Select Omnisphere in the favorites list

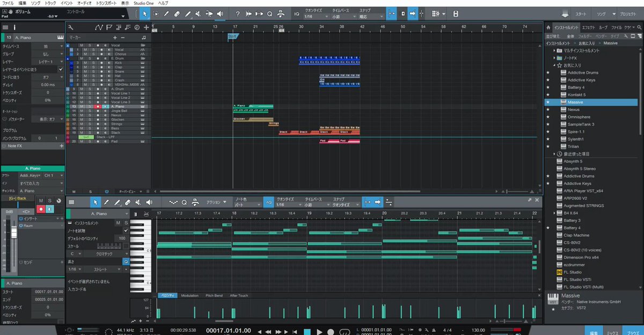point(579,117)
